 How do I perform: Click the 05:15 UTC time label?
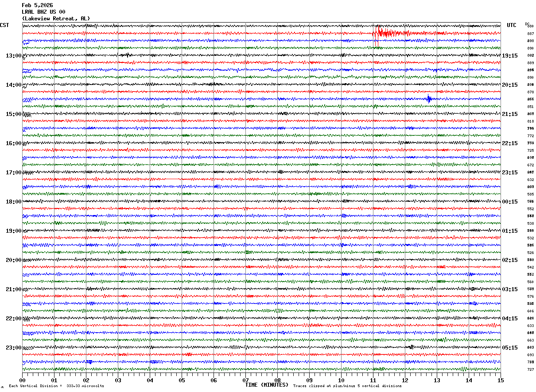pyautogui.click(x=510, y=348)
